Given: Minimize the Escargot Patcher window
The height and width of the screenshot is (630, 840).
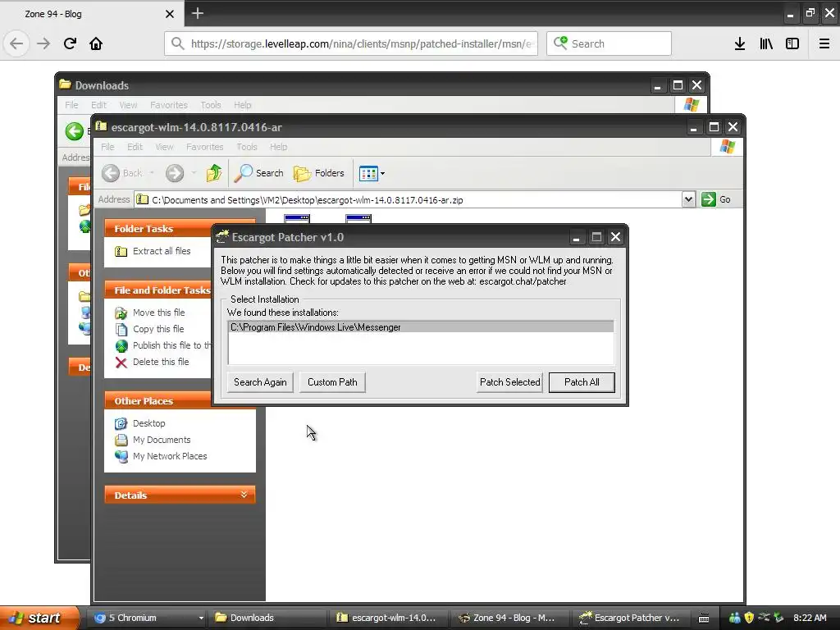Looking at the screenshot, I should 577,237.
